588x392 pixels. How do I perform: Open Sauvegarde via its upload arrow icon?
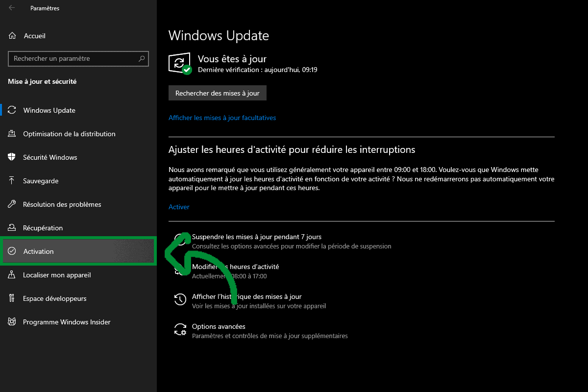pos(13,181)
